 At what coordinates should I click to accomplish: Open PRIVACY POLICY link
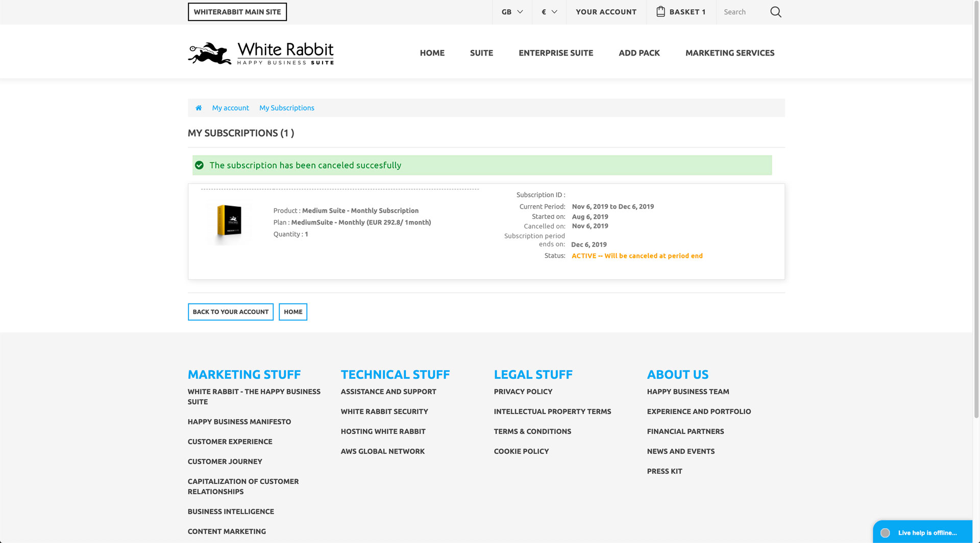pyautogui.click(x=523, y=391)
